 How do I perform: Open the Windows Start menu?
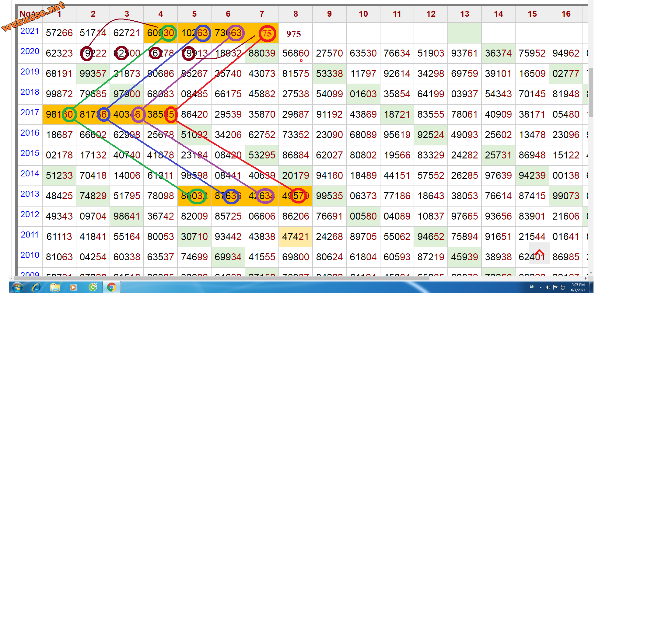coord(17,287)
